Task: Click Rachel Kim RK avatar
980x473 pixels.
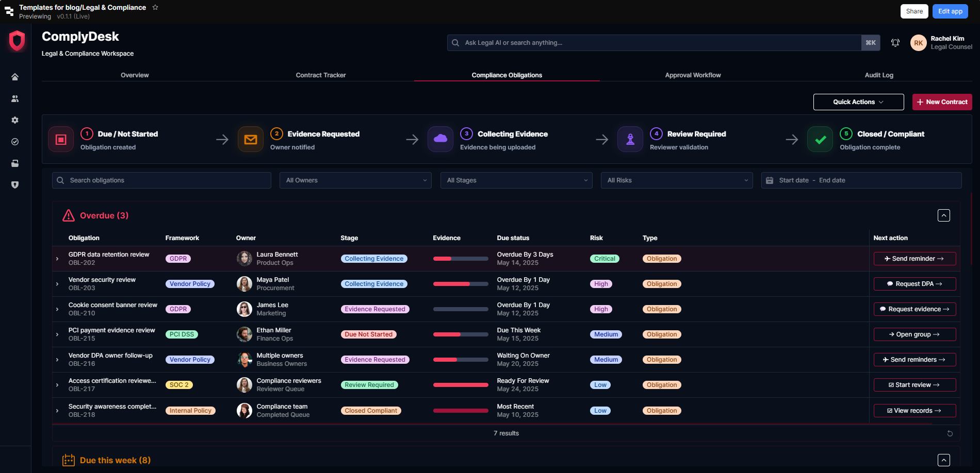Action: click(x=918, y=43)
